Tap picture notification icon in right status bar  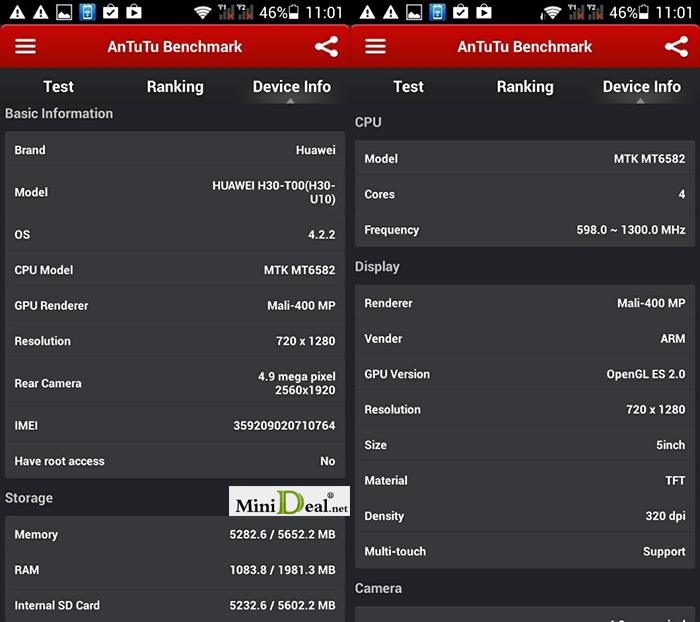(414, 12)
